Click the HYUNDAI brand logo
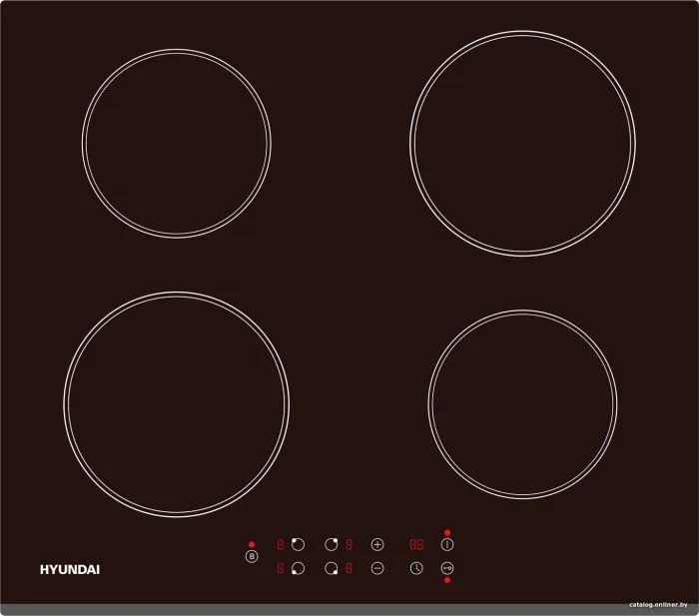 click(69, 570)
